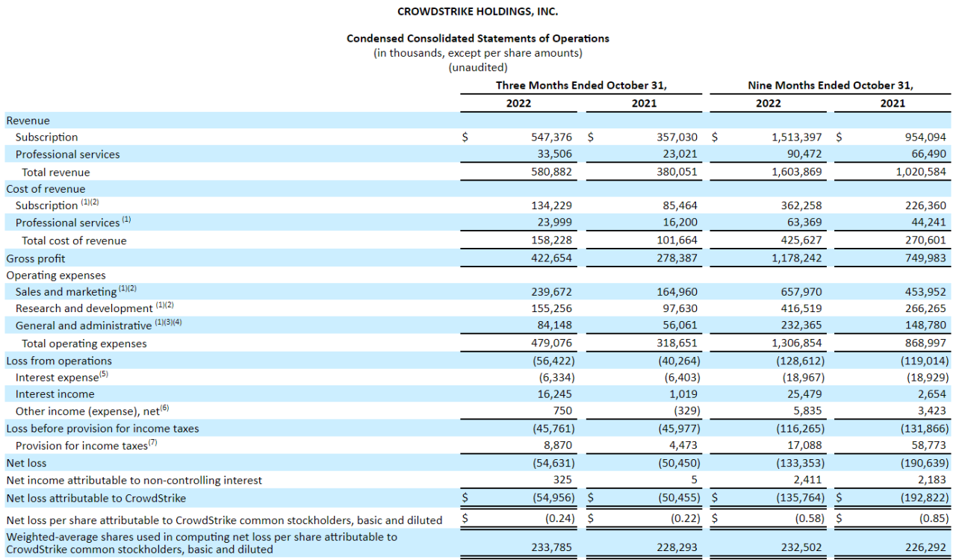Image resolution: width=956 pixels, height=560 pixels.
Task: Select provision for taxes value 58,773
Action: click(928, 446)
